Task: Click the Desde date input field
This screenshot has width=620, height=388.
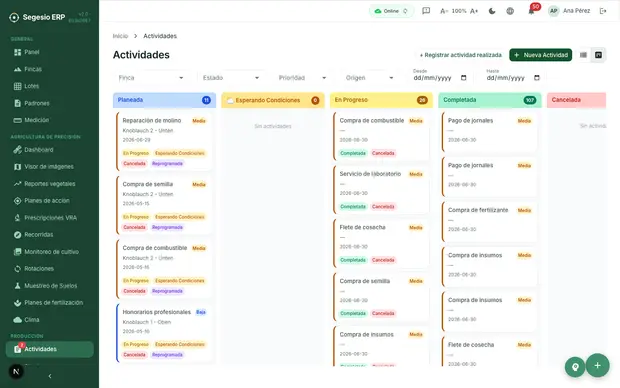Action: click(x=440, y=78)
